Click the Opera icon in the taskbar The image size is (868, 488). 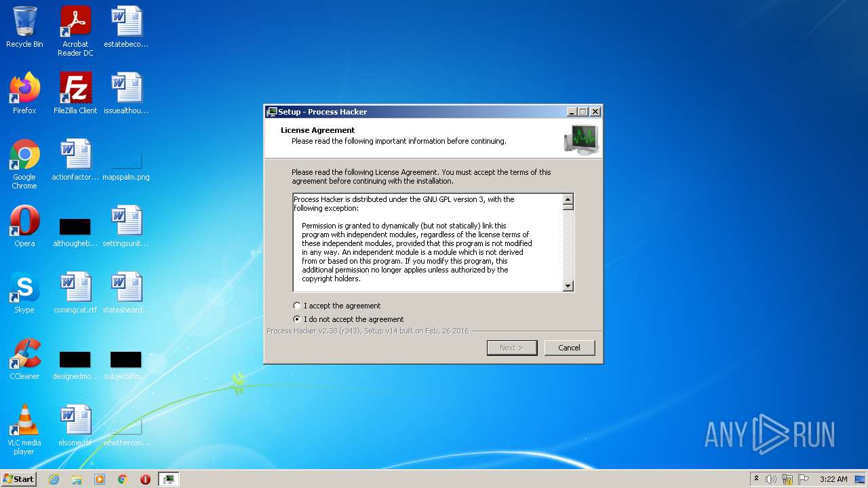pos(145,479)
